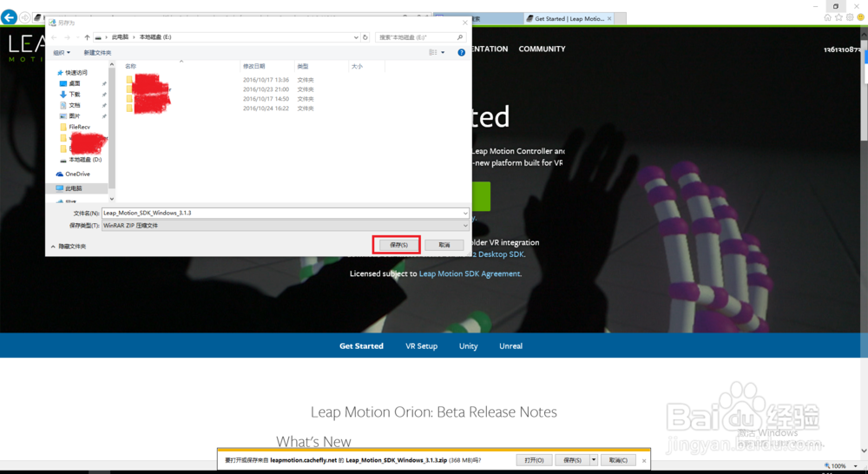Expand the 文件名 dropdown arrow

coord(465,213)
